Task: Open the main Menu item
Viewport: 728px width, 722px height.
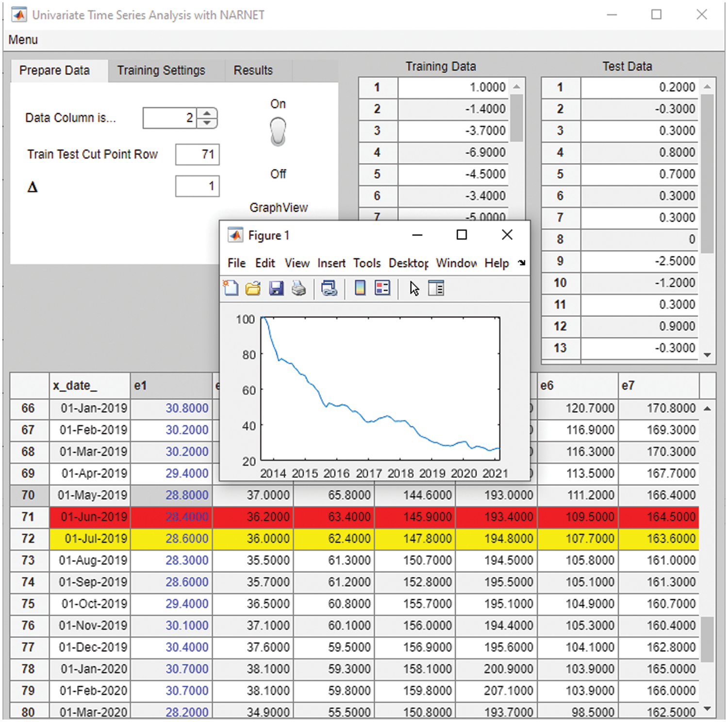Action: [x=23, y=40]
